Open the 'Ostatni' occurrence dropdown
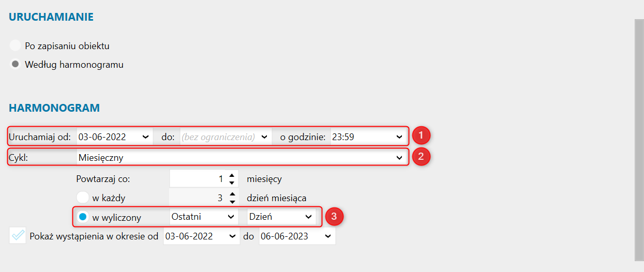Image resolution: width=644 pixels, height=272 pixels. click(231, 217)
